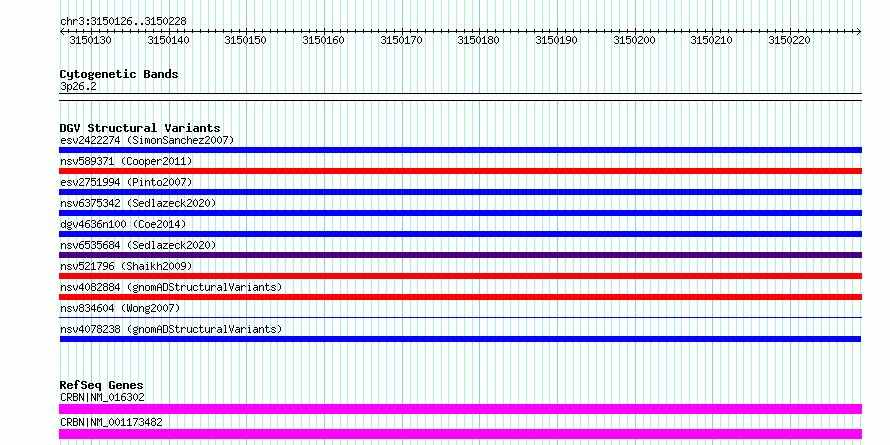890x445 pixels.
Task: Click the 3150220 ruler tick label
Action: (790, 40)
